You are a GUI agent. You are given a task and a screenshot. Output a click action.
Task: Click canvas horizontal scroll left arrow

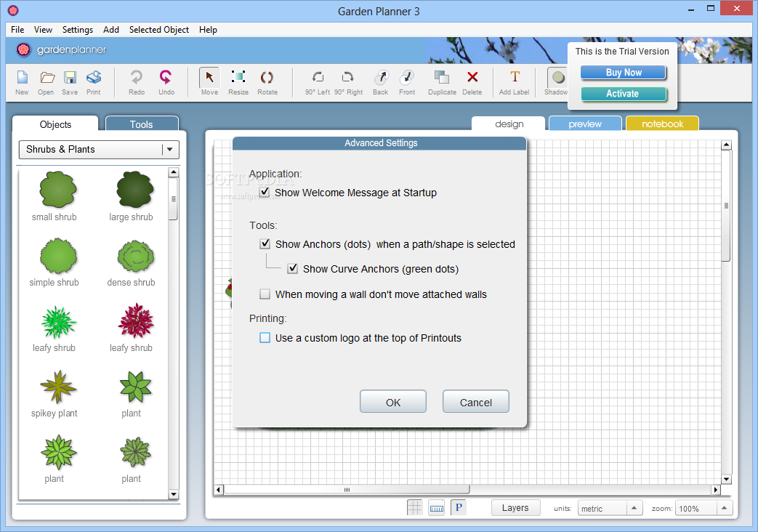click(x=219, y=490)
